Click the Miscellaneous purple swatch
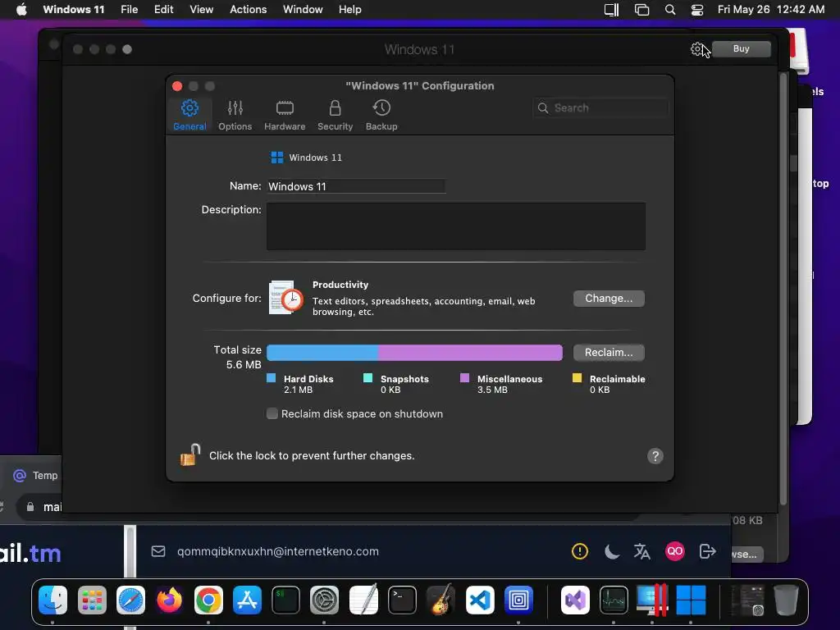The height and width of the screenshot is (630, 840). pyautogui.click(x=464, y=378)
